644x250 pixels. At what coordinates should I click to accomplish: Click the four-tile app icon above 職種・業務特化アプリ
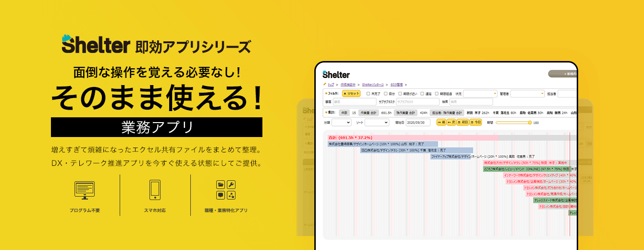pyautogui.click(x=226, y=190)
